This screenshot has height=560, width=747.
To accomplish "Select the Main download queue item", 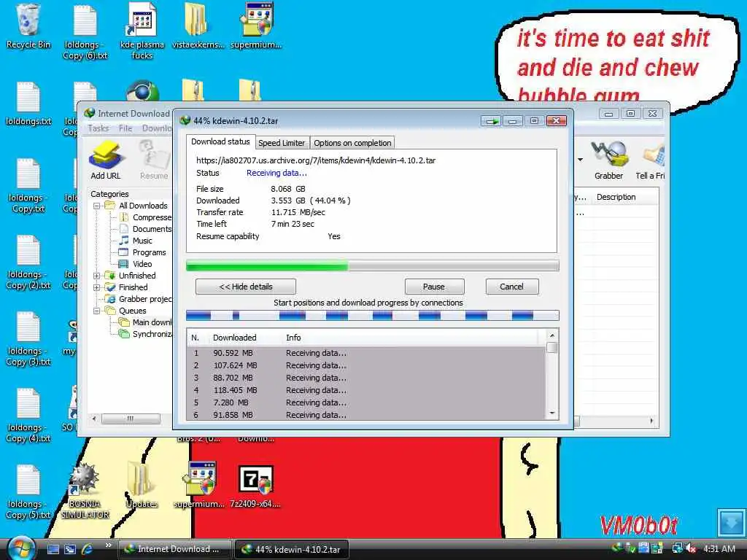I will tap(145, 322).
